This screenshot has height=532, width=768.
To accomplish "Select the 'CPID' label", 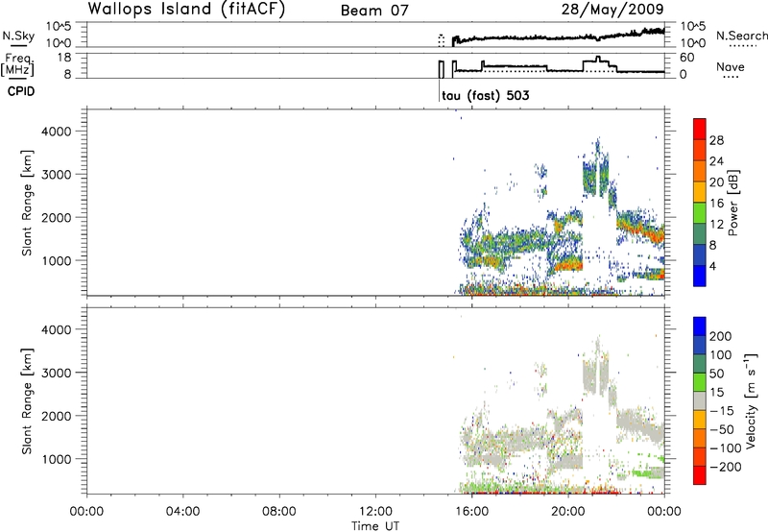I will coord(21,91).
